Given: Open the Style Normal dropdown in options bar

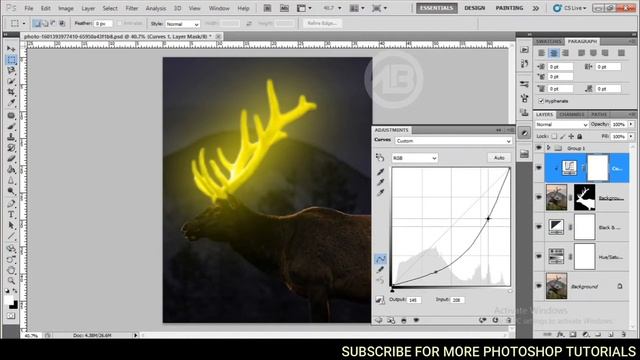Looking at the screenshot, I should click(182, 24).
